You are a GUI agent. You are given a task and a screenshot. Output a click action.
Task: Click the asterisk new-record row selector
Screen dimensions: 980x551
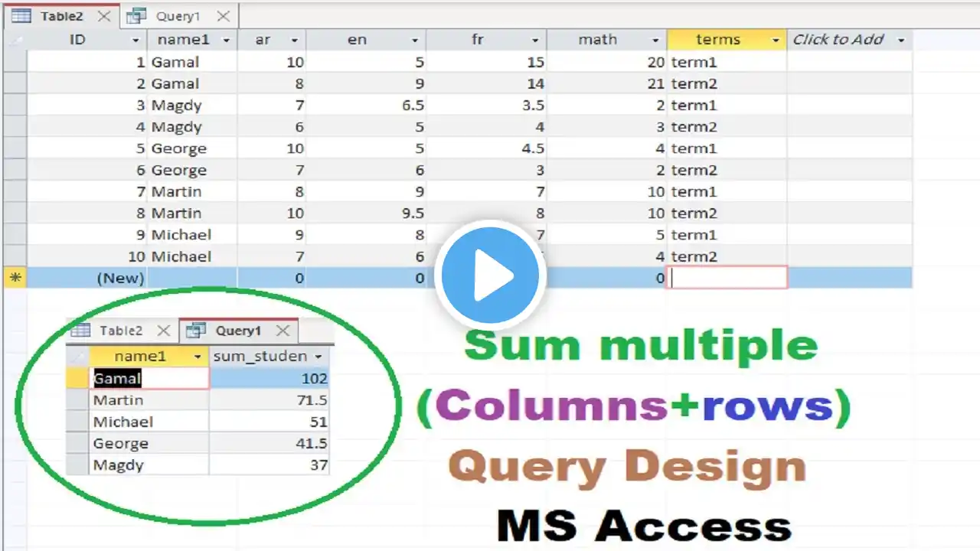pyautogui.click(x=15, y=278)
